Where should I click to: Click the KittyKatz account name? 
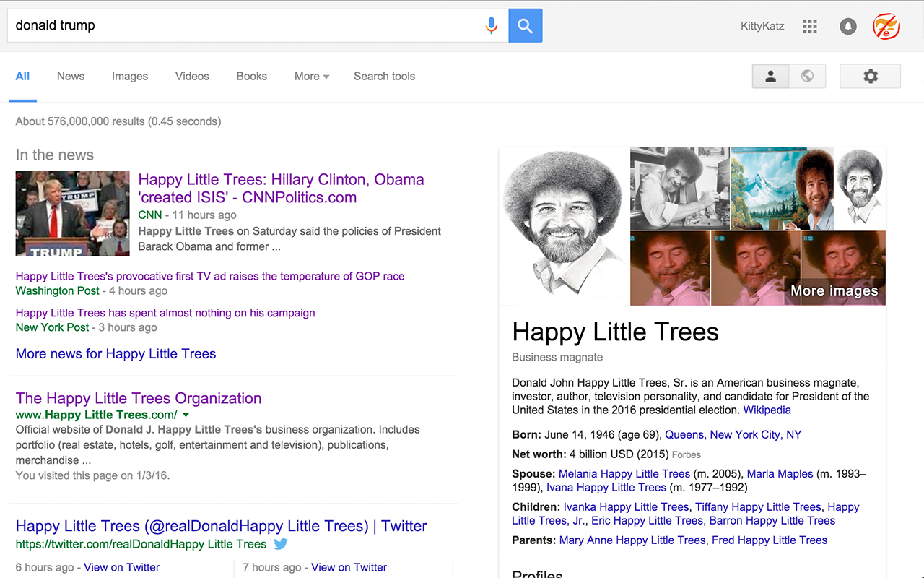click(762, 27)
